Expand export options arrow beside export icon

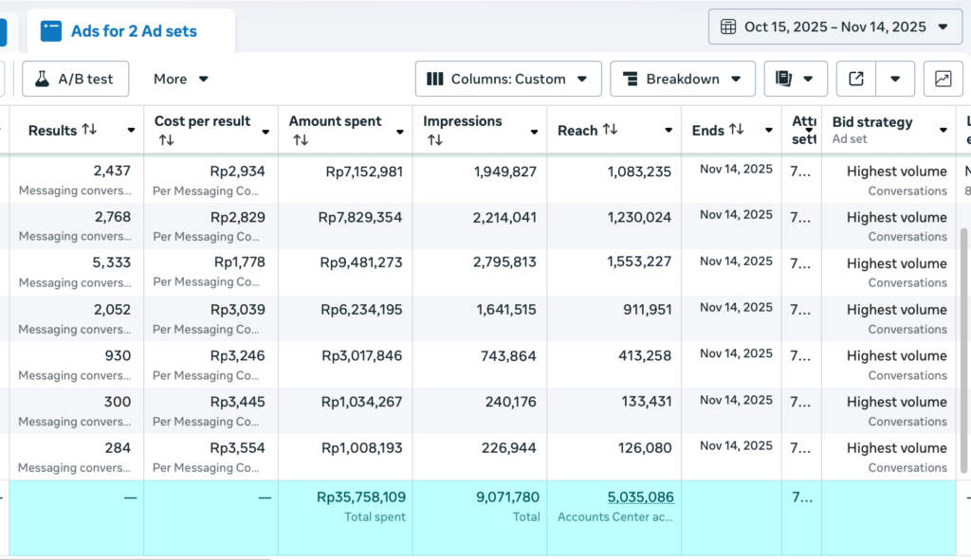[895, 80]
